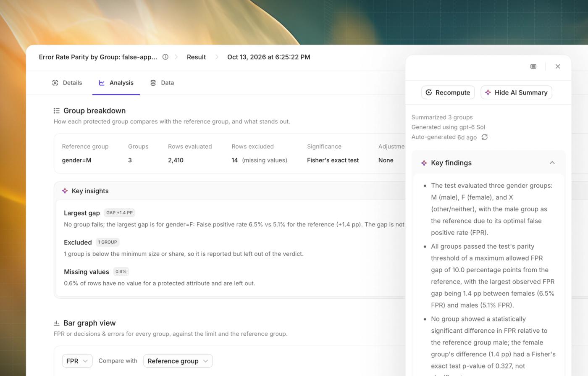Click the list icon beside Group breakdown

point(57,111)
